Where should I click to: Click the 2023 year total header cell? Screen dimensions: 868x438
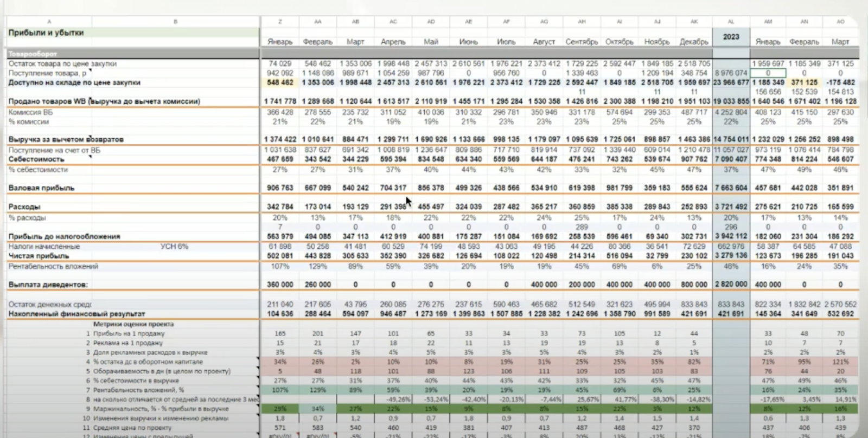coord(731,37)
